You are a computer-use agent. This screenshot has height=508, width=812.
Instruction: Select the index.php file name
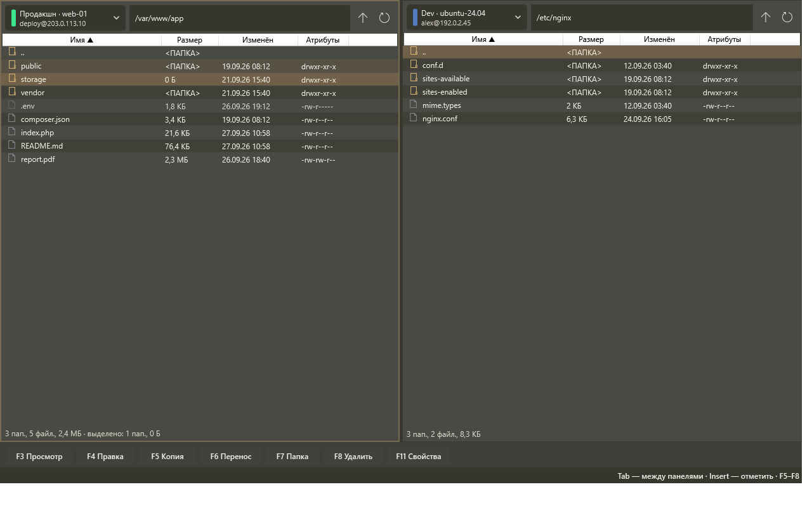point(37,133)
